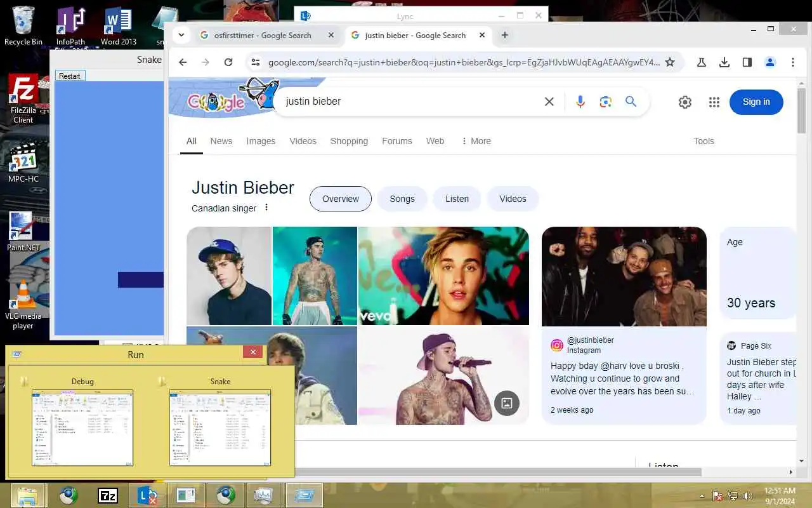Open the 7-Zip taskbar icon
The image size is (812, 508).
[x=108, y=495]
